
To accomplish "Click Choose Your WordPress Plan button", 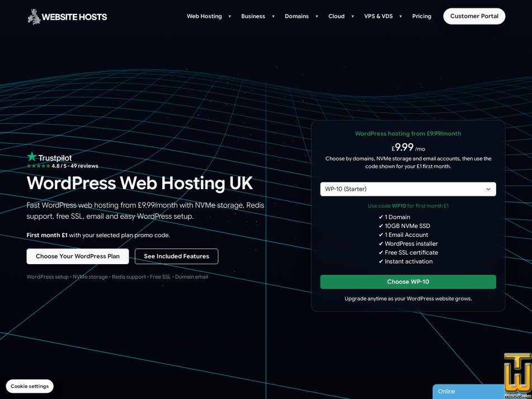I will pyautogui.click(x=78, y=256).
